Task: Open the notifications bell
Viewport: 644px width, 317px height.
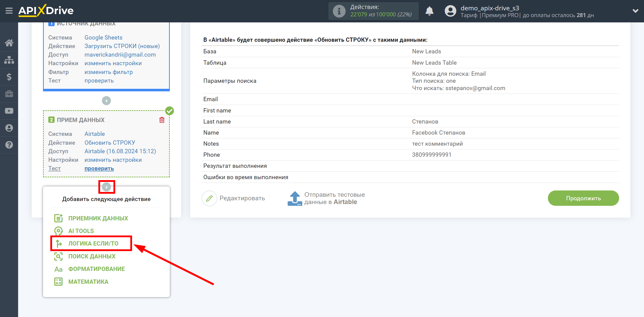Action: (429, 11)
